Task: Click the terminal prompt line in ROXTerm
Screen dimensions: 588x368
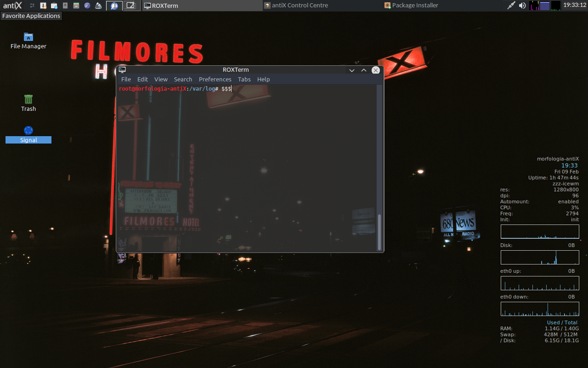Action: click(175, 88)
